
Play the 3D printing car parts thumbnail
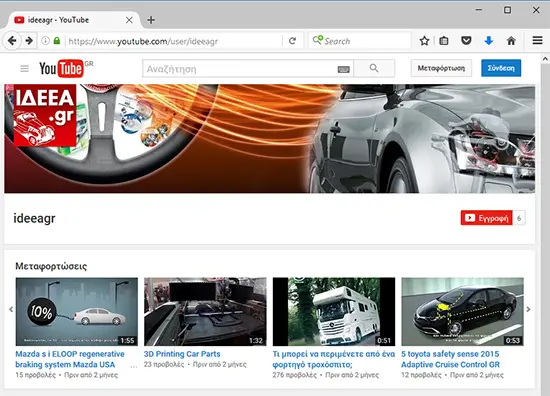click(x=205, y=311)
